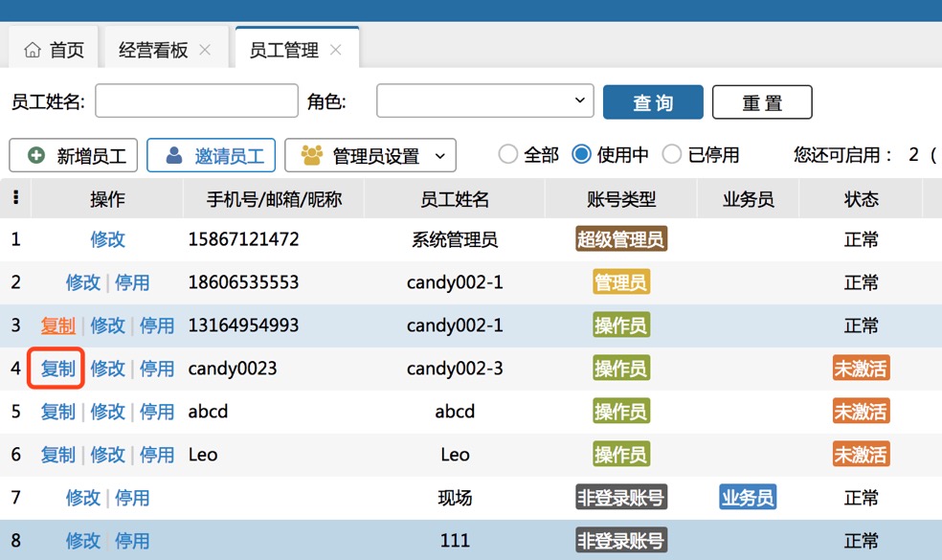This screenshot has width=942, height=560.
Task: Click the 手机号/邮箱/昵称 column header
Action: 274,199
